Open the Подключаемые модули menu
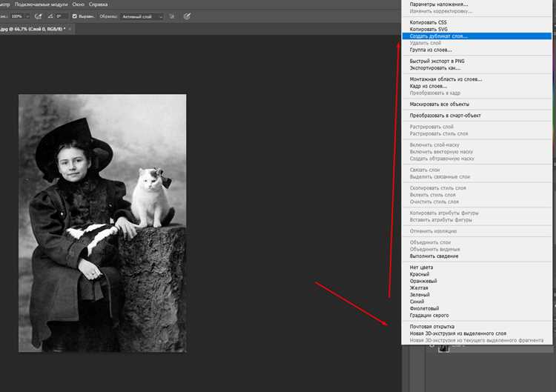The image size is (556, 392). 41,4
